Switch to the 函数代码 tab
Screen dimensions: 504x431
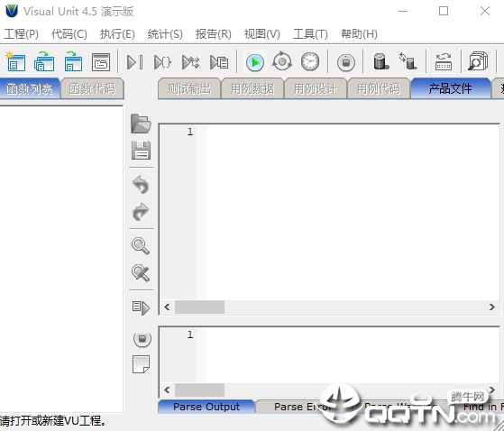coord(92,88)
